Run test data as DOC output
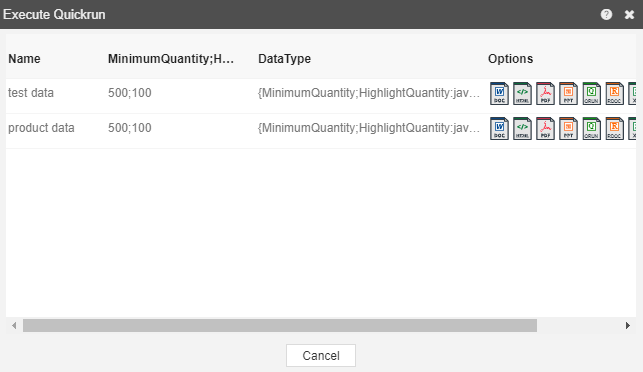This screenshot has width=643, height=372. 499,94
